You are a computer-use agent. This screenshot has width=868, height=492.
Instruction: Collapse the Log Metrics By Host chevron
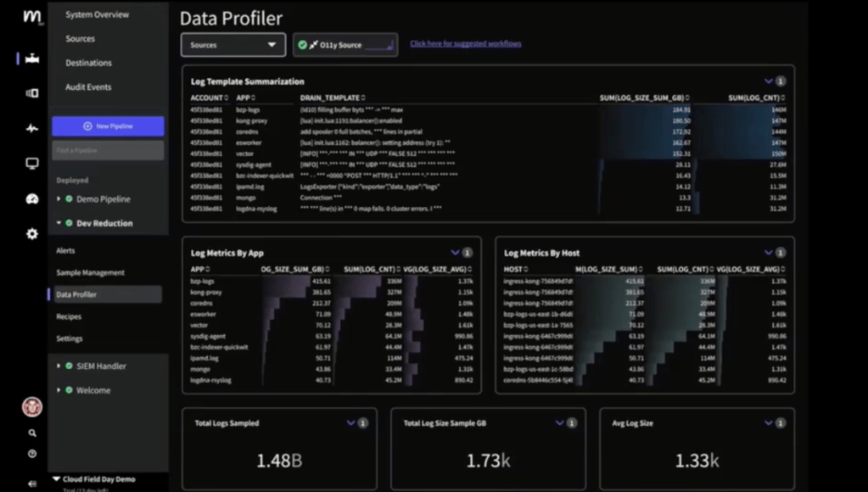[769, 253]
